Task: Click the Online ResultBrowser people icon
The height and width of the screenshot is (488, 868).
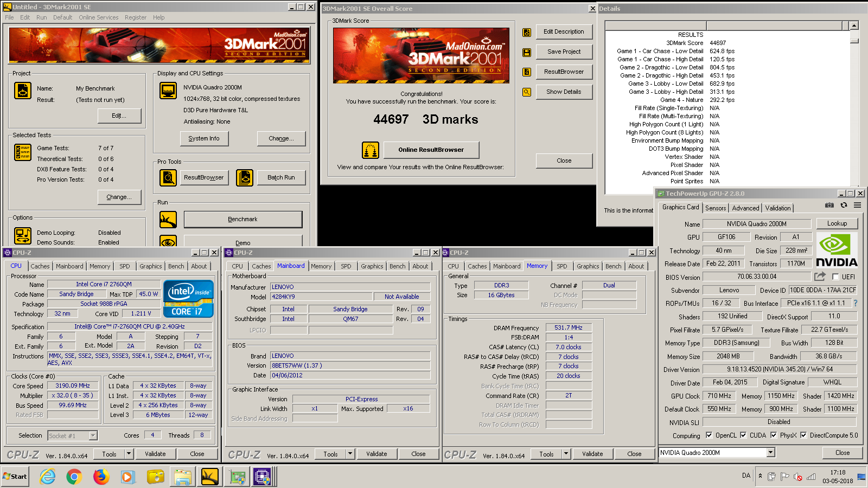Action: [371, 150]
